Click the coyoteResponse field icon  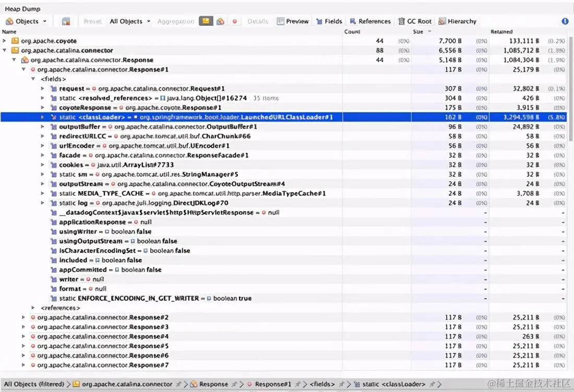point(53,107)
